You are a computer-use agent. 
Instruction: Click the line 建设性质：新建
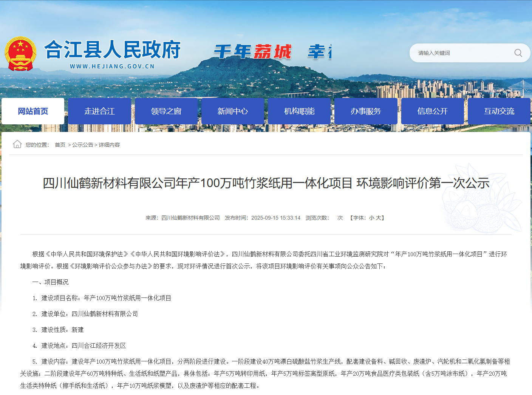58,330
